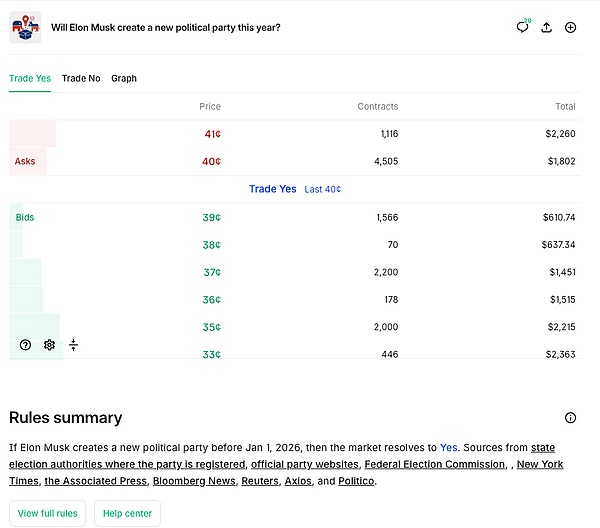Viewport: 600px width, 528px height.
Task: Open the Graph tab
Action: [124, 78]
